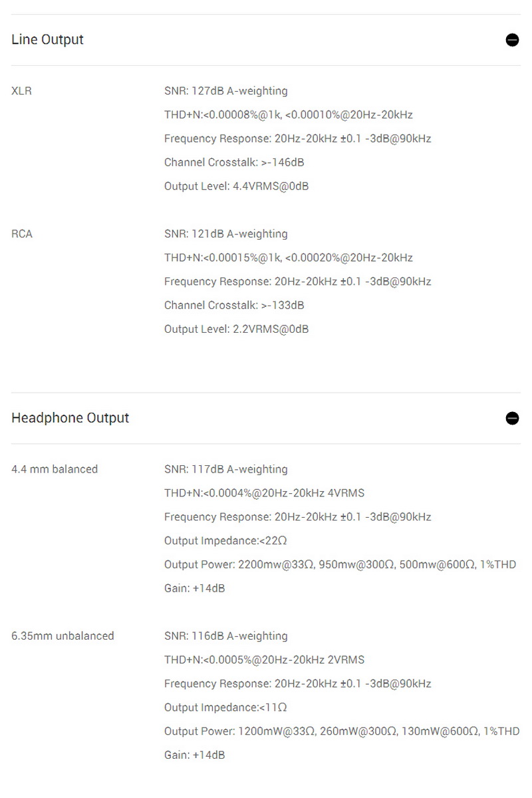Click the XLR SNR 127dB A-weighting line

[226, 91]
